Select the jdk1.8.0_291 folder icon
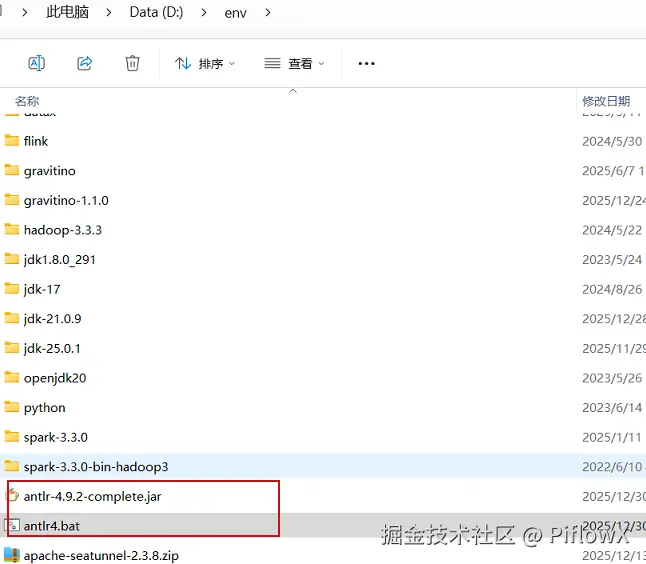646x564 pixels. (x=12, y=259)
